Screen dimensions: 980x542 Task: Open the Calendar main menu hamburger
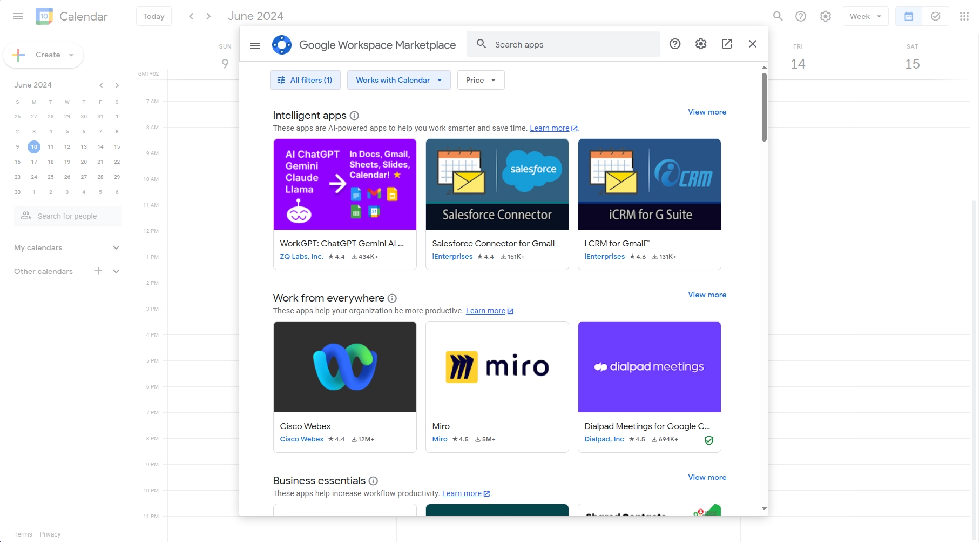[x=18, y=16]
